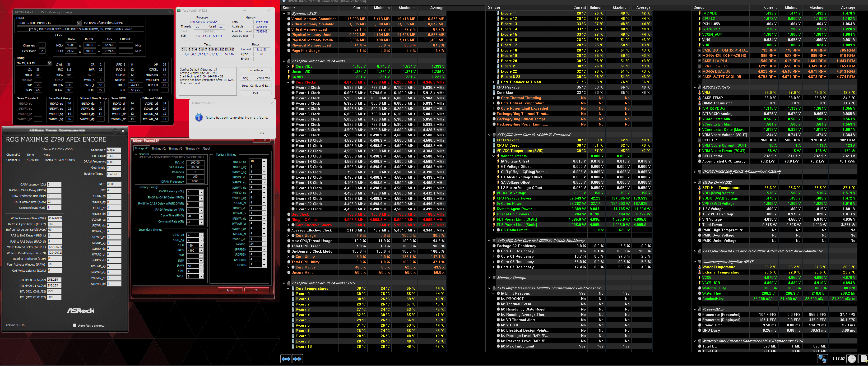Image resolution: width=868 pixels, height=366 pixels.
Task: Click the VRM temperature sensor icon
Action: pyautogui.click(x=699, y=93)
